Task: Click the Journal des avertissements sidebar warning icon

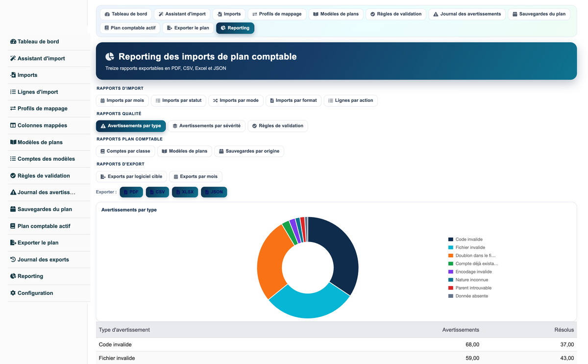Action: click(13, 193)
